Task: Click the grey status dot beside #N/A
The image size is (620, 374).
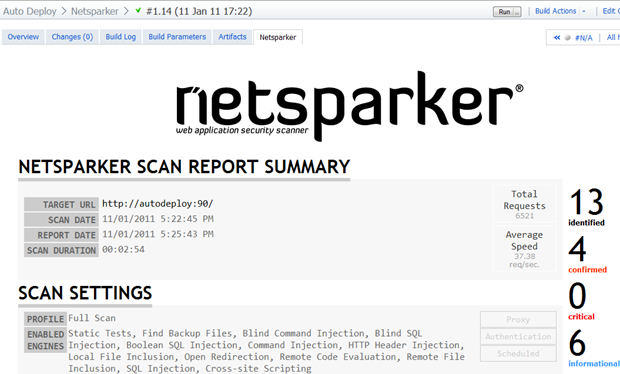Action: click(x=567, y=38)
